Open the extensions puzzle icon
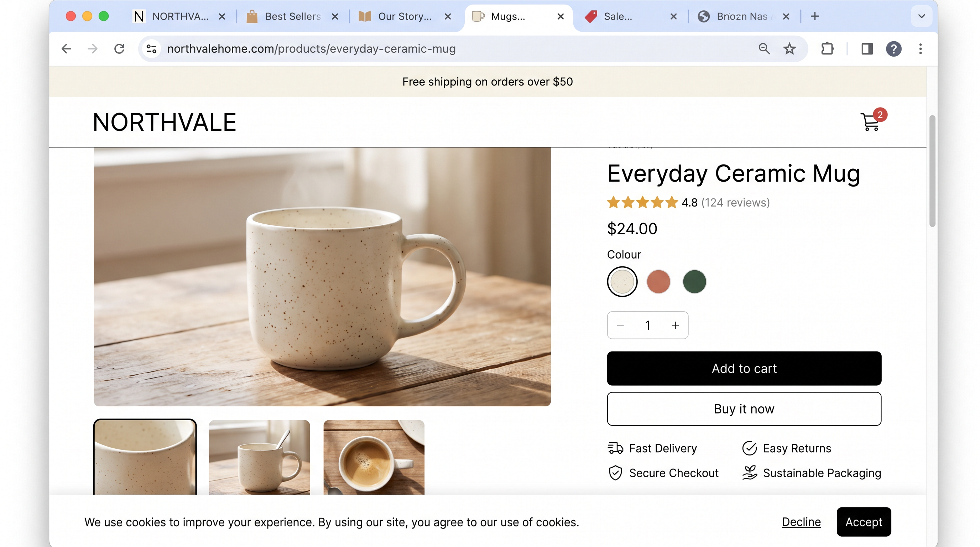Image resolution: width=980 pixels, height=547 pixels. click(x=827, y=49)
